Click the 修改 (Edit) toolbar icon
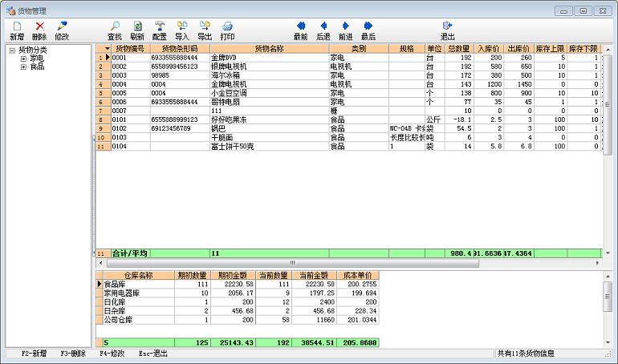 pos(62,30)
